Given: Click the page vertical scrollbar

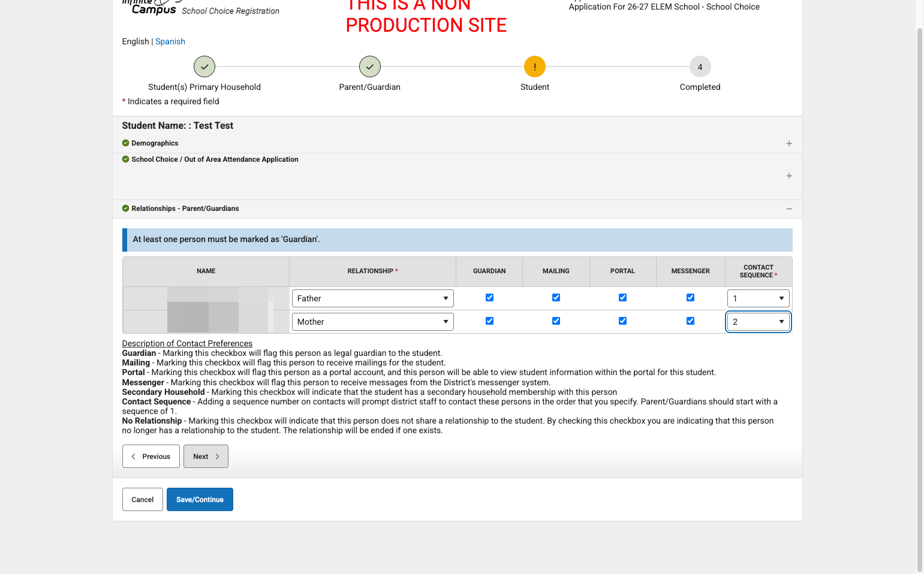Looking at the screenshot, I should pos(920,300).
